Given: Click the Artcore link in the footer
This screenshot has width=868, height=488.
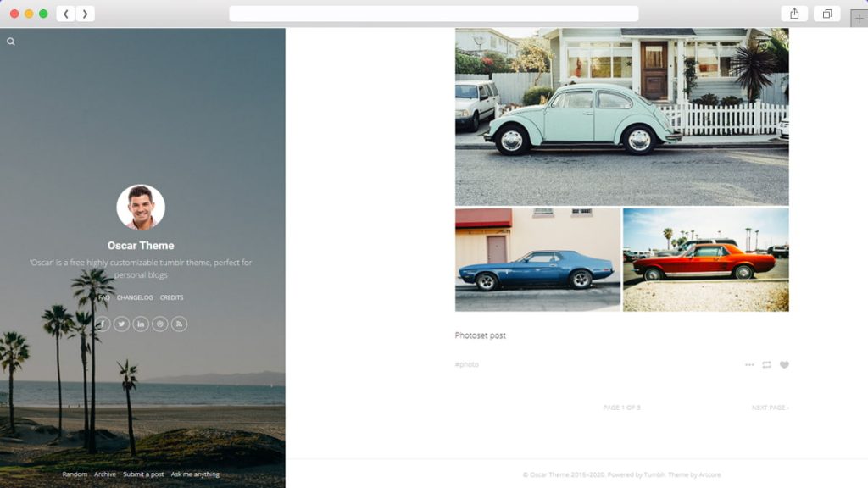Looking at the screenshot, I should 709,474.
